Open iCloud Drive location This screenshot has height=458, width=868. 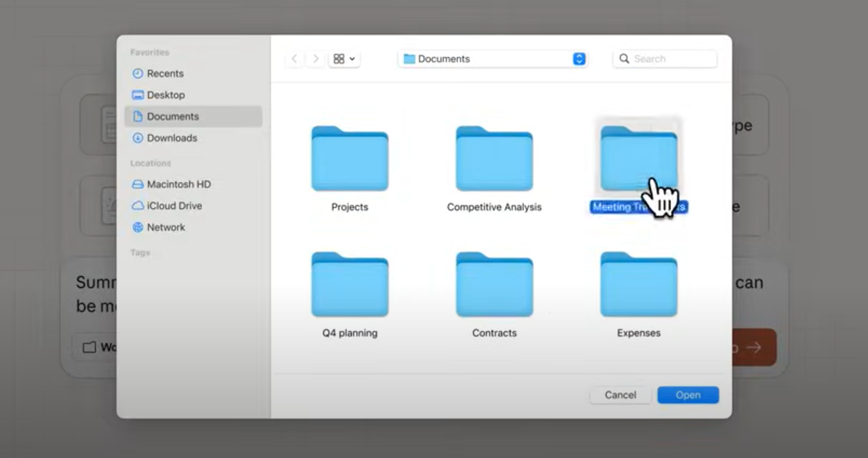tap(174, 206)
